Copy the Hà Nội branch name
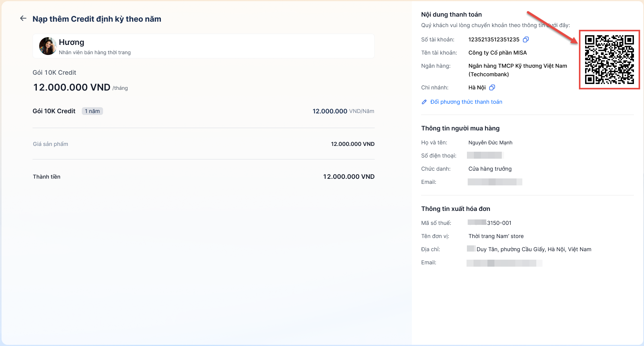The height and width of the screenshot is (346, 644). coord(492,87)
